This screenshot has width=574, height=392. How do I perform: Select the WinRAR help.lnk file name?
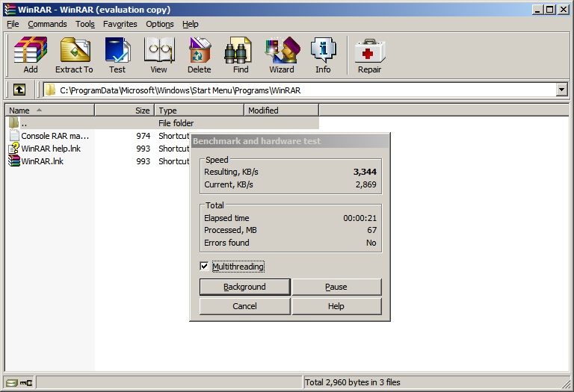[x=51, y=149]
